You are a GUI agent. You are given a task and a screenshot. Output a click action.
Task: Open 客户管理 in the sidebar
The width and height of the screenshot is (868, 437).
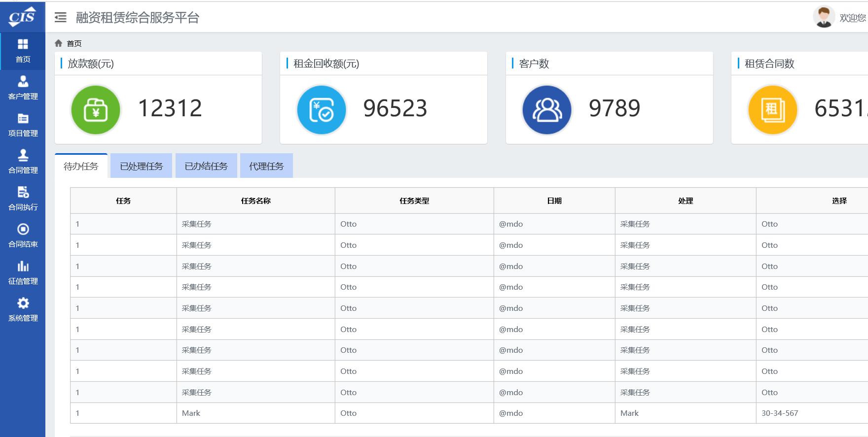(x=23, y=88)
